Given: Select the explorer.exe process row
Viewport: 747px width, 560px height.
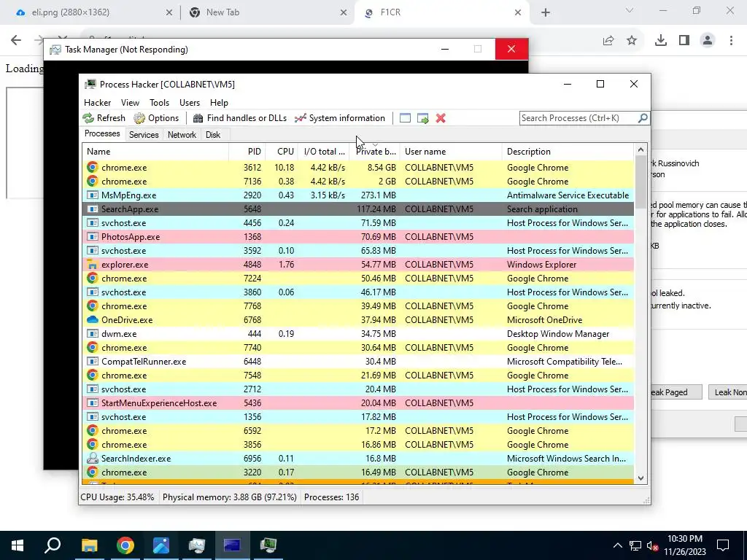Looking at the screenshot, I should coord(357,264).
